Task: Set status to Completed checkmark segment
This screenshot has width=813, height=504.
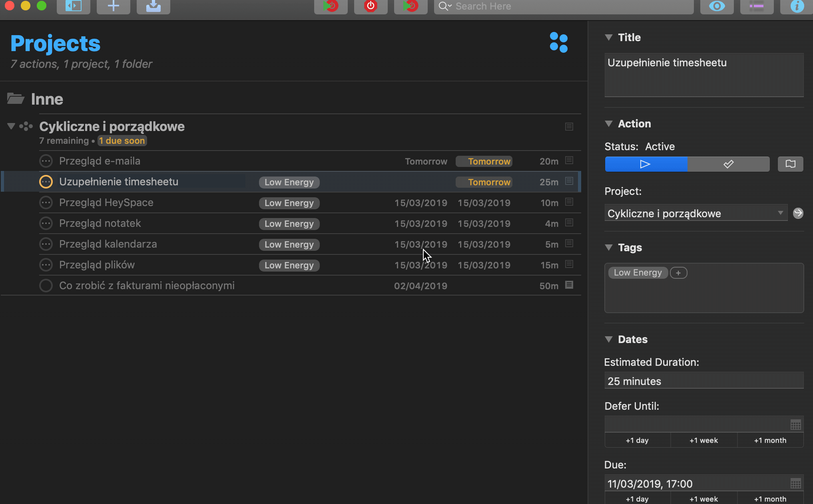Action: point(728,164)
